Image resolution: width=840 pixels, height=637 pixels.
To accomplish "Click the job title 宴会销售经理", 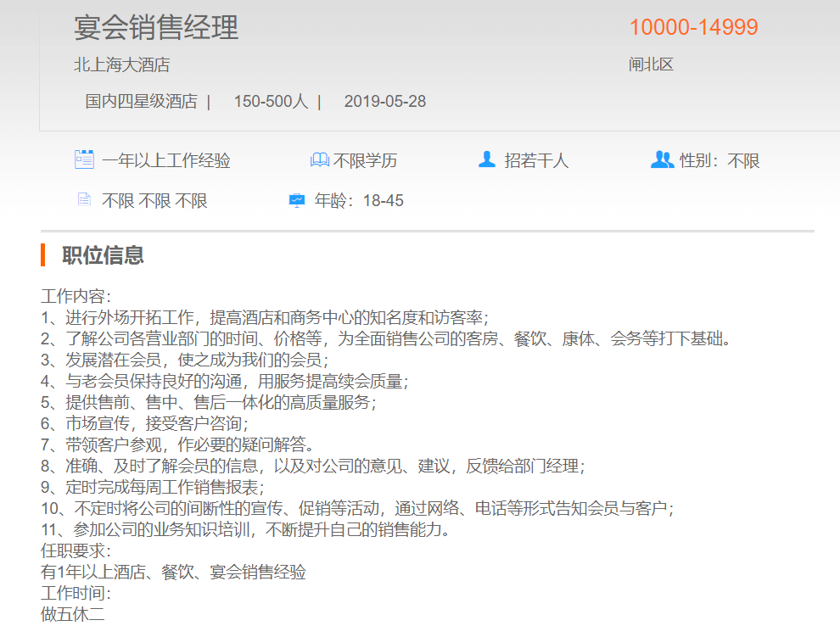I will click(x=156, y=28).
